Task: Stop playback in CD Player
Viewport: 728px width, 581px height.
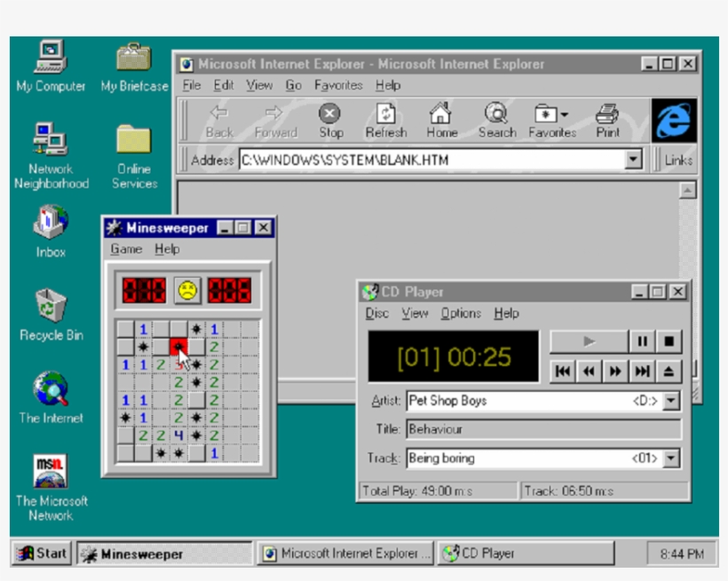Action: 669,341
